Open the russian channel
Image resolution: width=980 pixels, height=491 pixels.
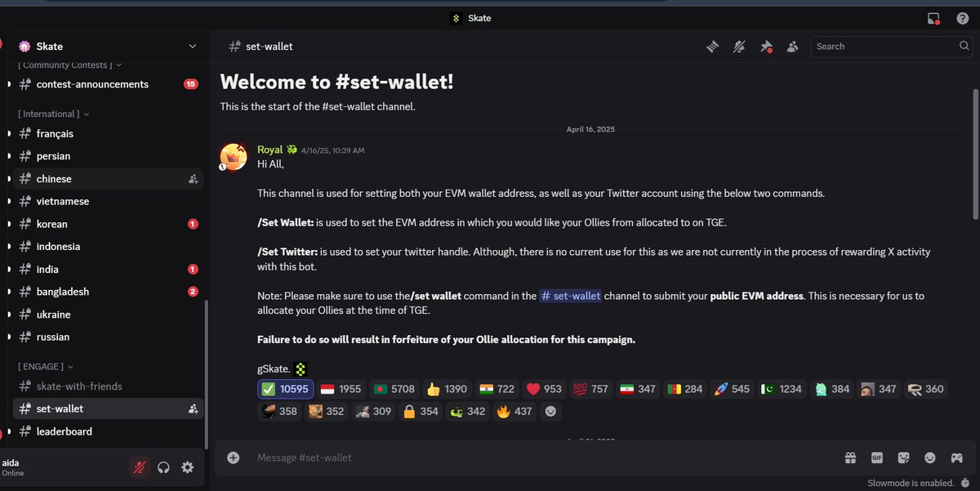(108, 337)
